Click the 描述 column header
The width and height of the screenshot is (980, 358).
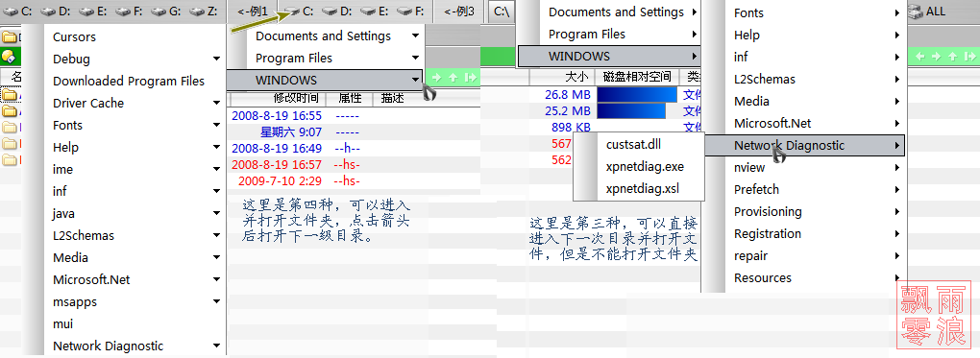tap(393, 98)
